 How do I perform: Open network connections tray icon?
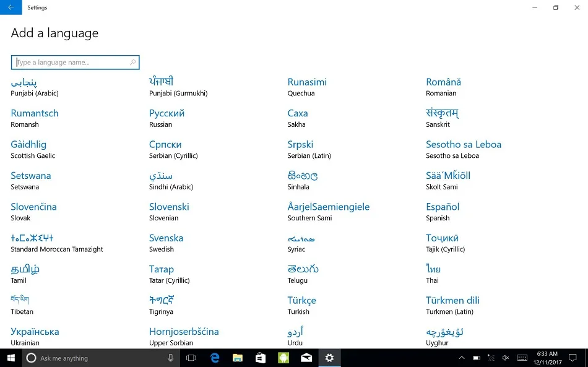[491, 358]
